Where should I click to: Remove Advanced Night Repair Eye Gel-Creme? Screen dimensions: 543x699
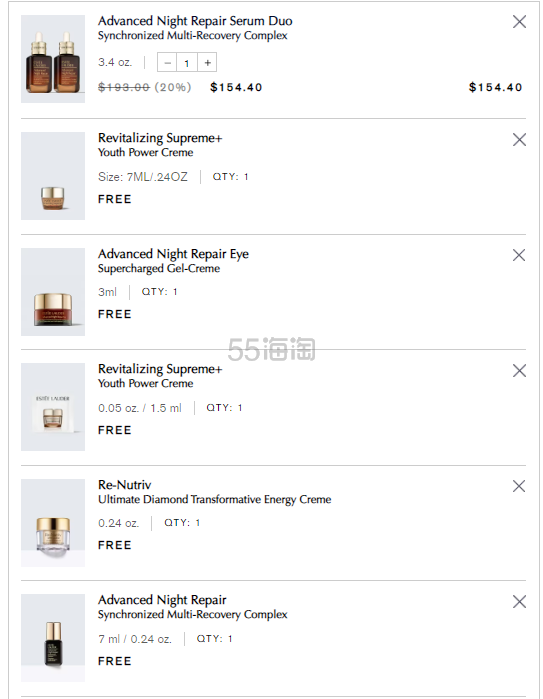tap(519, 255)
